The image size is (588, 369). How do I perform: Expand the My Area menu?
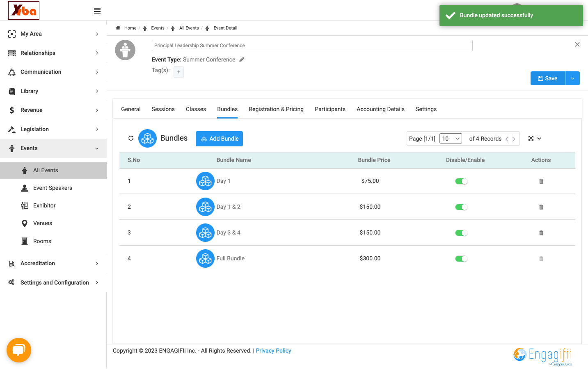pos(53,34)
